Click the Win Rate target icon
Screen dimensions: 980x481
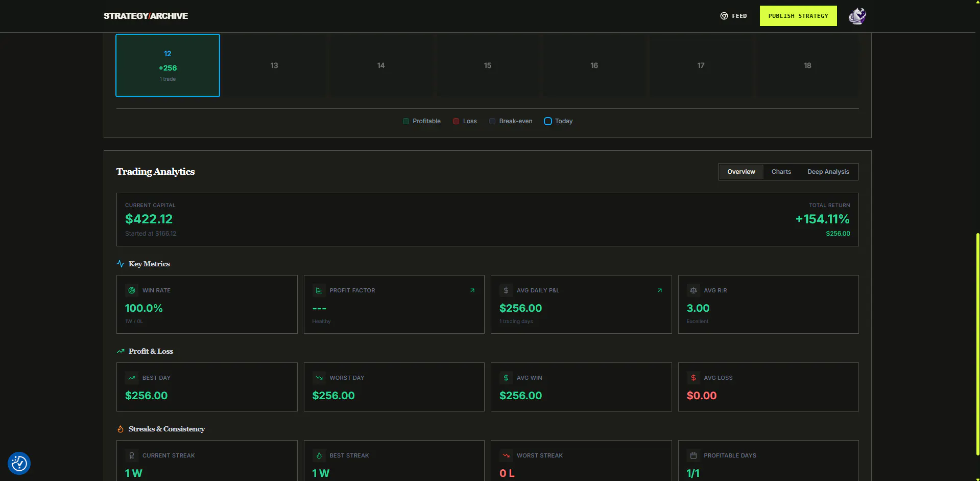(132, 290)
